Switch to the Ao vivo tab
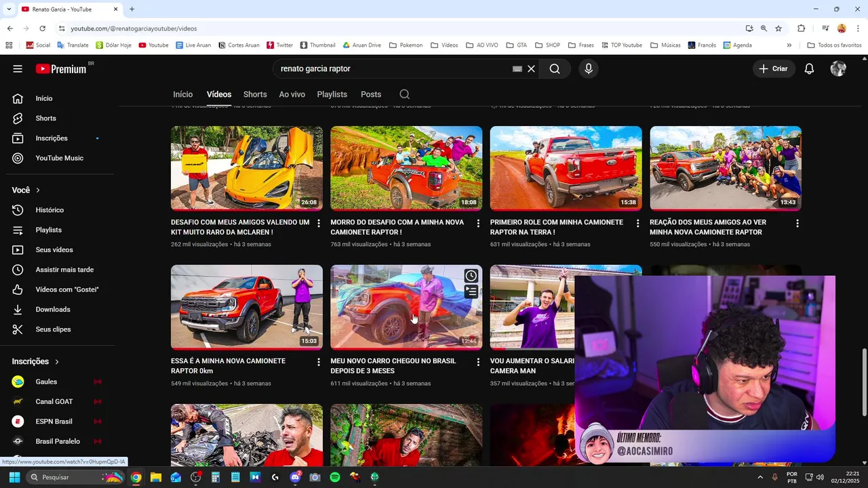The height and width of the screenshot is (488, 868). pos(292,94)
